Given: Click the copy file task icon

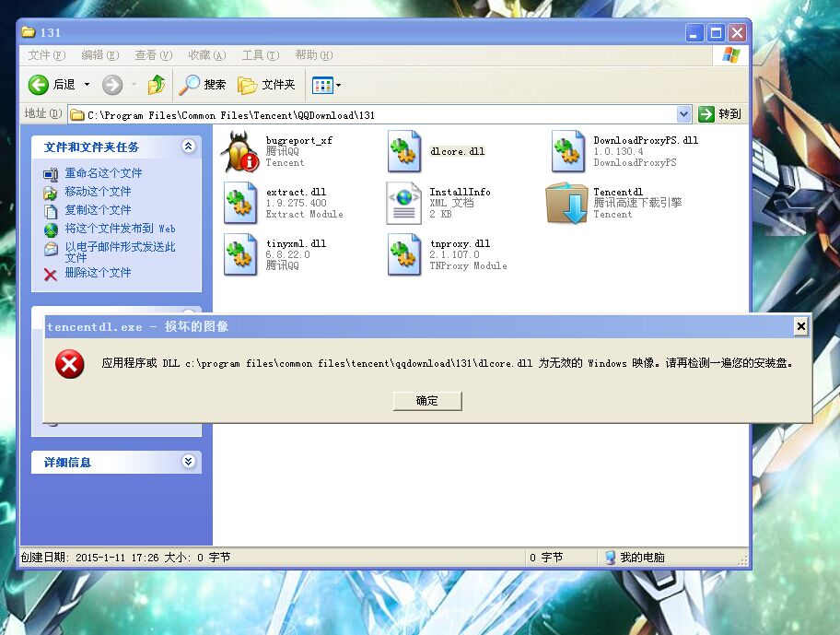Looking at the screenshot, I should coord(51,211).
